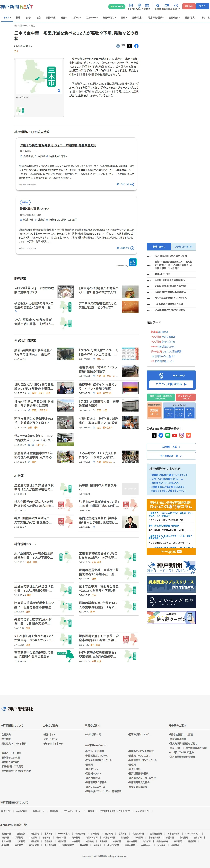Open the メロンが「苦っ!」 related article thumbnail
Screen dimensions: 210x868
point(66,292)
